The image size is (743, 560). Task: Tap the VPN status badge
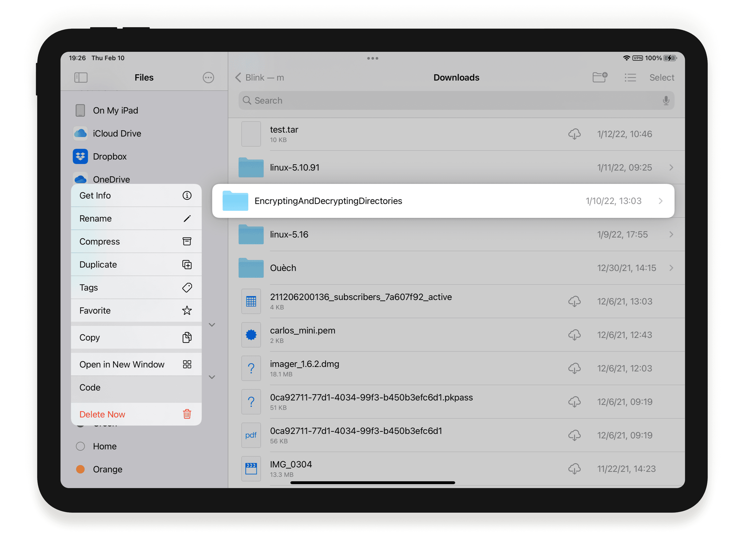coord(638,58)
